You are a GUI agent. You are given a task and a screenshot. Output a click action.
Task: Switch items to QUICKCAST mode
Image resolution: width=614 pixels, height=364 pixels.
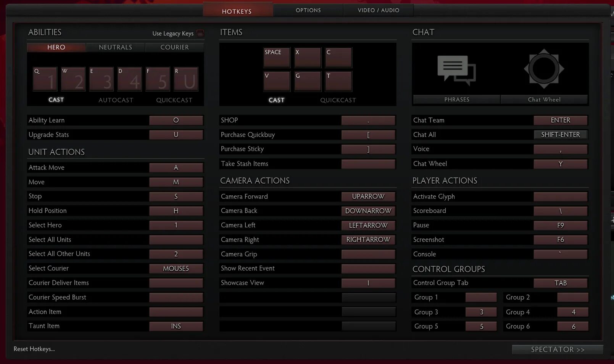pos(338,100)
